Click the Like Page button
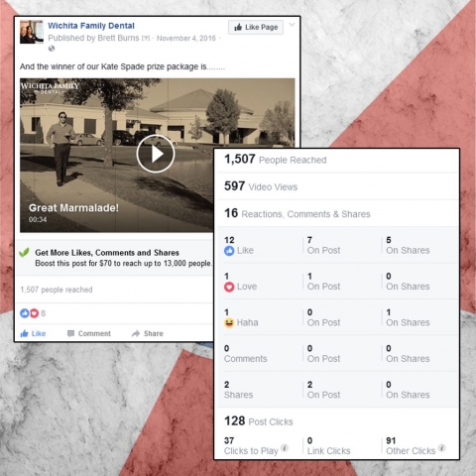 pos(256,27)
